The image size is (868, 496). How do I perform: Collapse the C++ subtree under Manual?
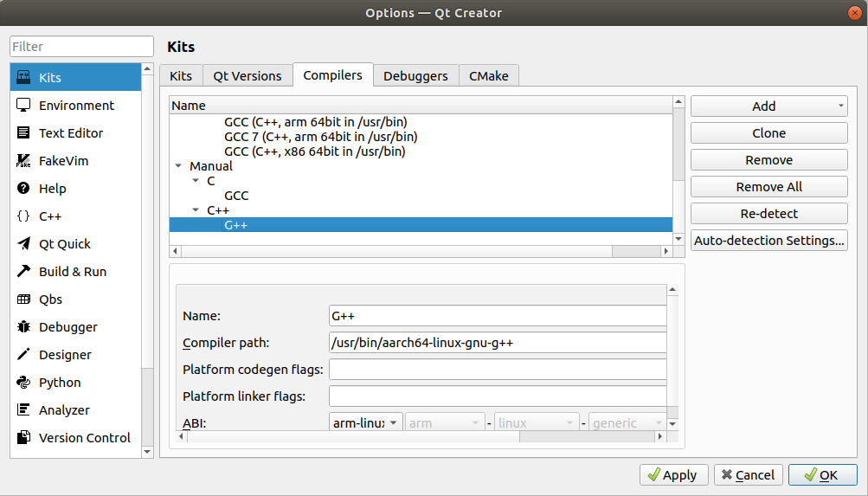[x=196, y=210]
